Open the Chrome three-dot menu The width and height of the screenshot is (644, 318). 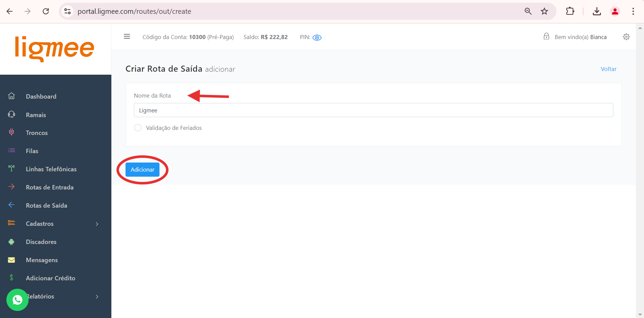coord(633,11)
